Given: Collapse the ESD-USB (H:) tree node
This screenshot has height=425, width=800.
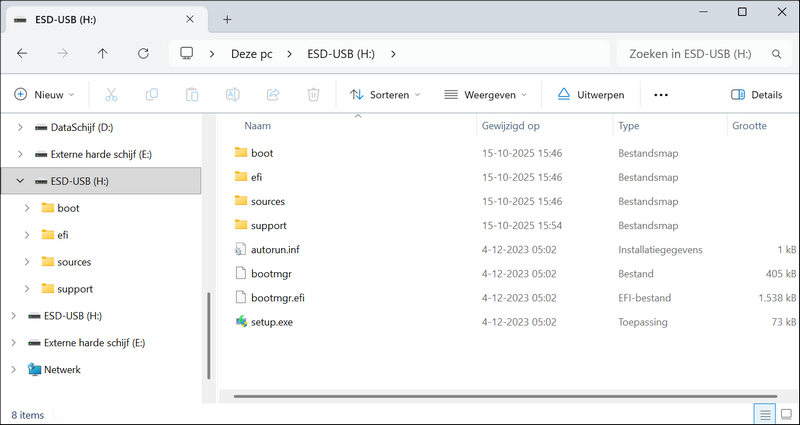Looking at the screenshot, I should pyautogui.click(x=20, y=181).
